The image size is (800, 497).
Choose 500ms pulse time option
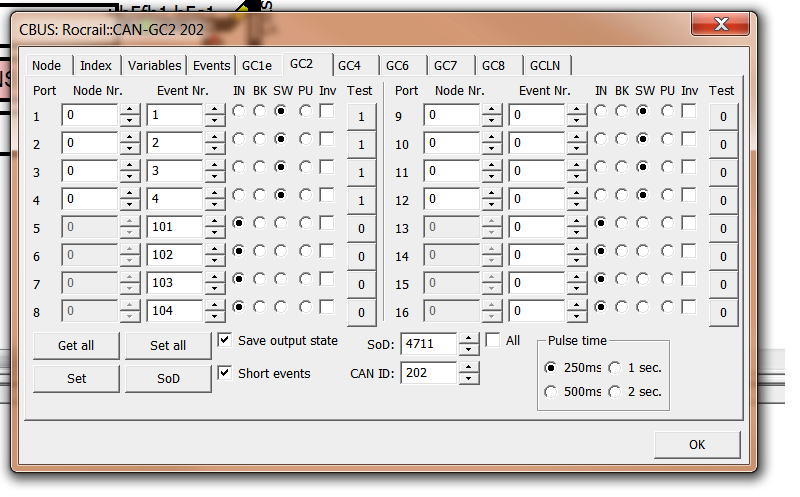[x=551, y=392]
